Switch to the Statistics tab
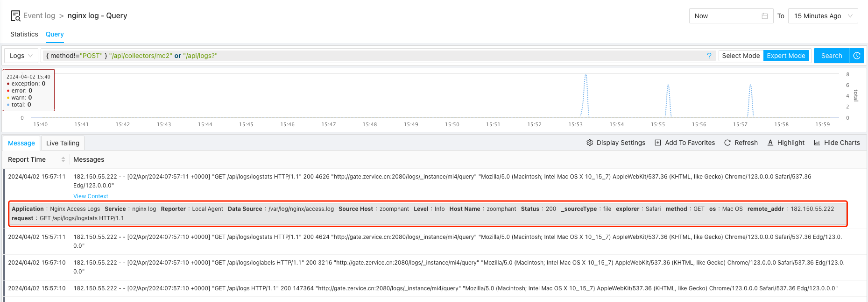 pyautogui.click(x=24, y=34)
